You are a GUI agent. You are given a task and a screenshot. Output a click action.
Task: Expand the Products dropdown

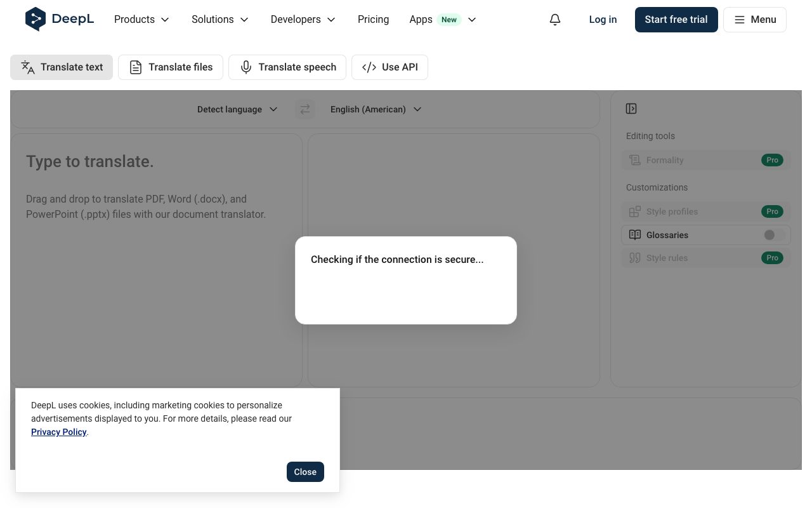[x=142, y=20]
